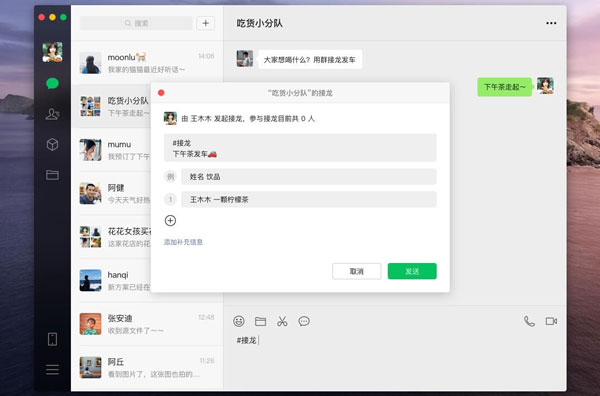Click the green 发送 button

(x=412, y=271)
